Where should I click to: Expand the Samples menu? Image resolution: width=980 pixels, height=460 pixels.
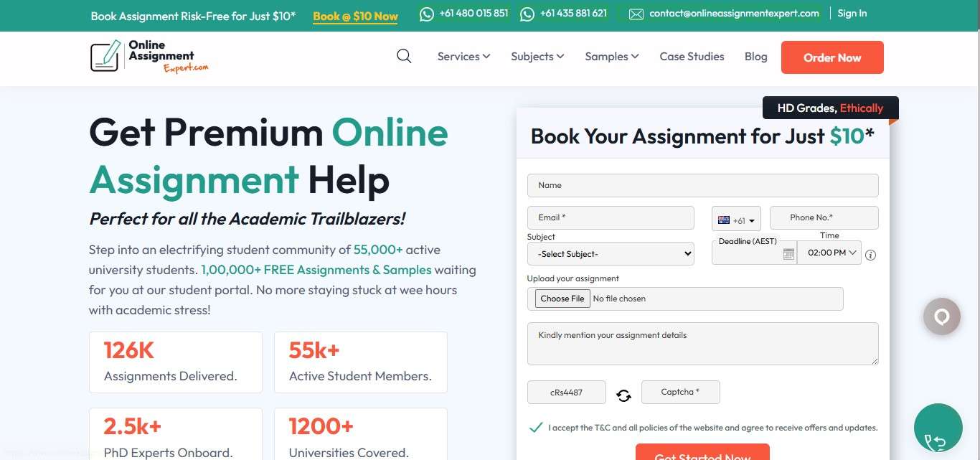tap(611, 57)
